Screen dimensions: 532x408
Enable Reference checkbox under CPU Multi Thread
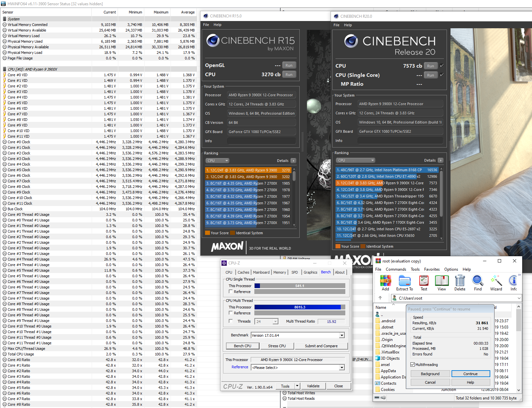231,313
